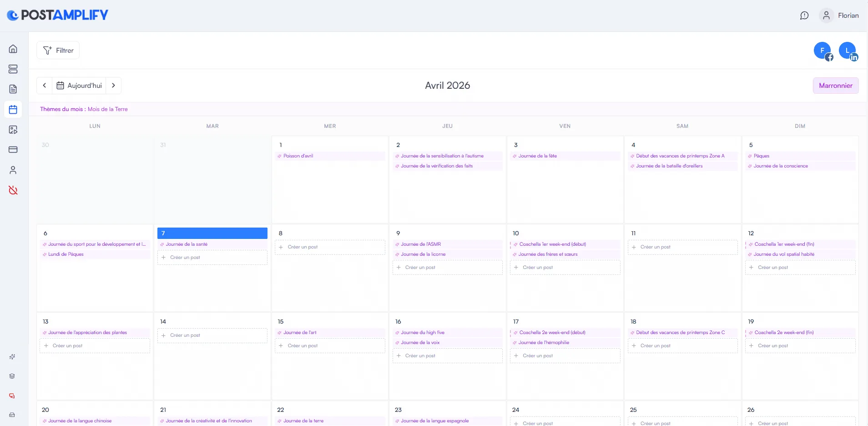This screenshot has width=868, height=426.
Task: Open Début des vacances de printemps Zone C
Action: point(683,333)
